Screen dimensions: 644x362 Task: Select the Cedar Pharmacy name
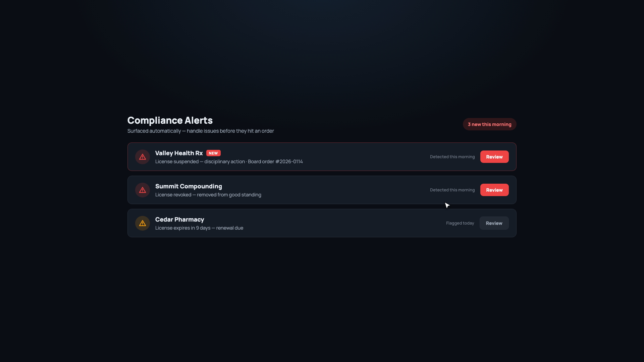179,220
